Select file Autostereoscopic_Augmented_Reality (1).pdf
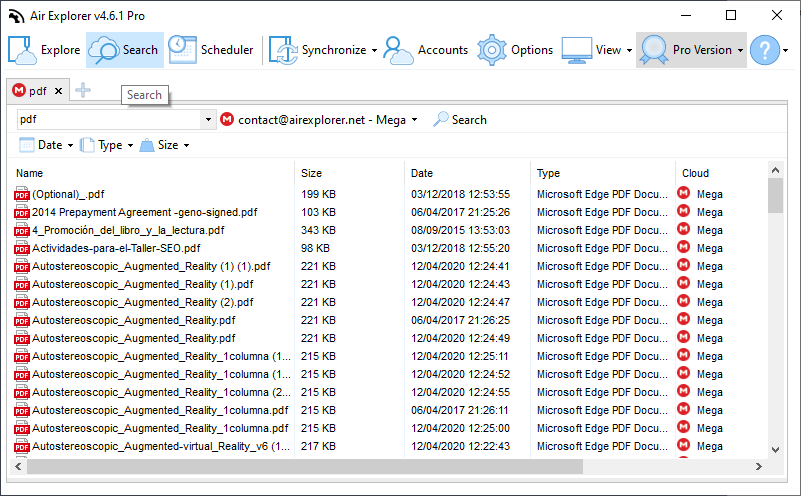This screenshot has height=496, width=801. (x=143, y=284)
